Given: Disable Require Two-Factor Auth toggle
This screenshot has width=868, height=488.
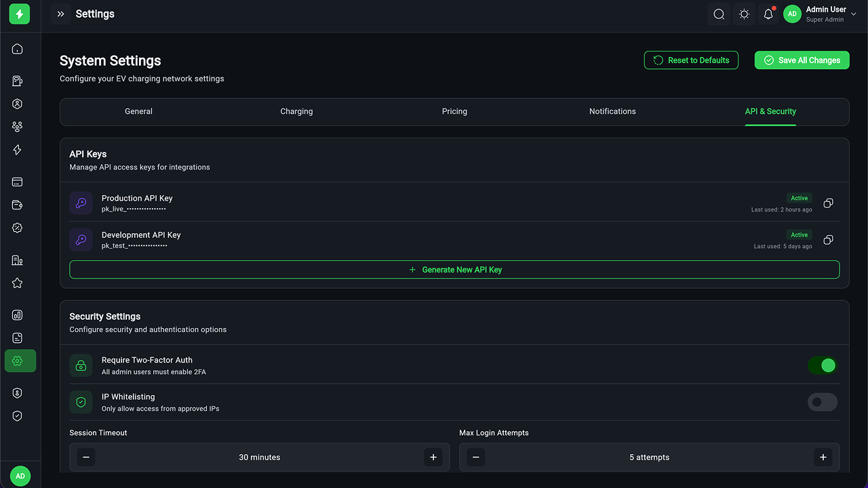Looking at the screenshot, I should coord(822,366).
